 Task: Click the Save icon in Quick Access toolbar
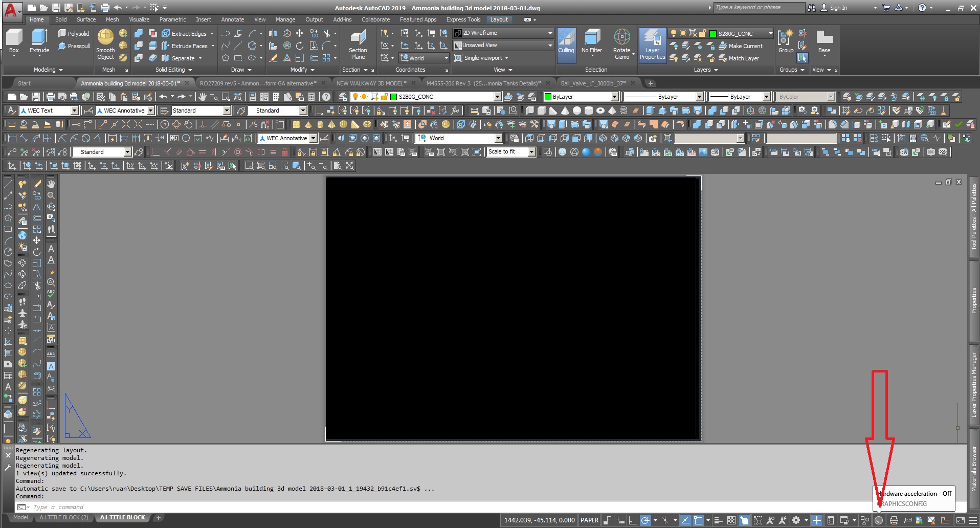[x=56, y=8]
